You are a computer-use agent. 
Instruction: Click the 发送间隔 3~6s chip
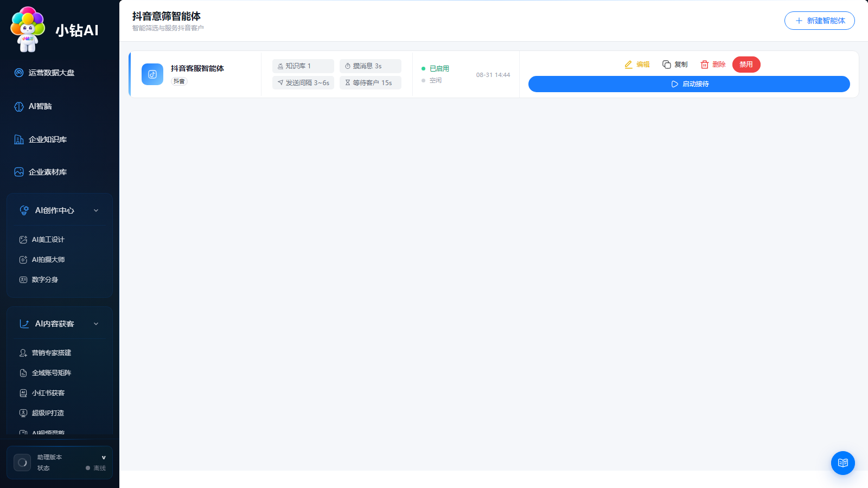pos(303,83)
